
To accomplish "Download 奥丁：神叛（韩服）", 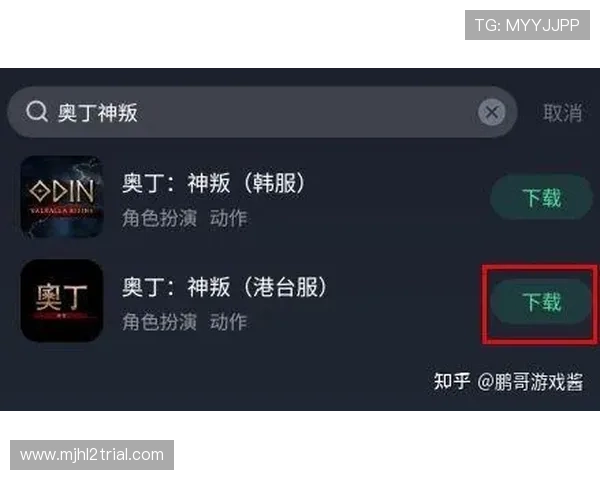I will 541,197.
